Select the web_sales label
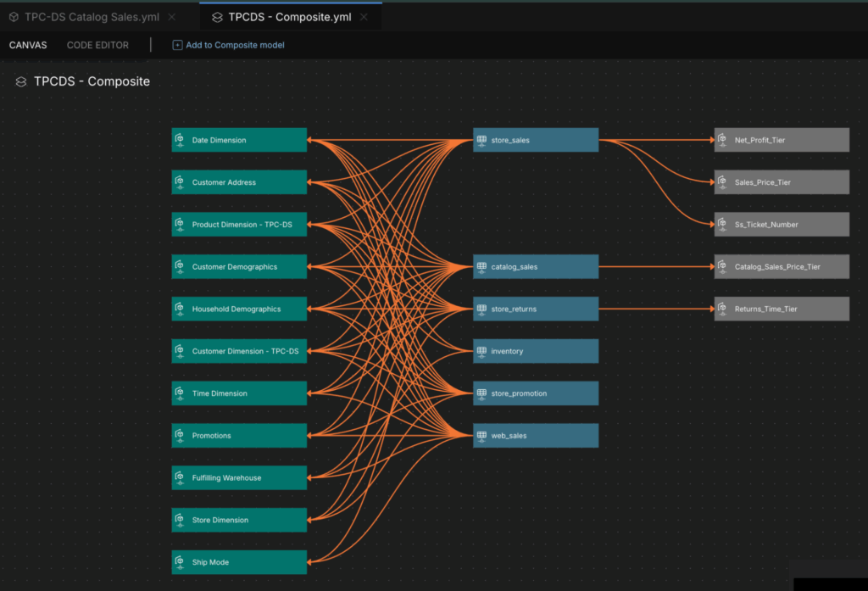 pos(509,435)
